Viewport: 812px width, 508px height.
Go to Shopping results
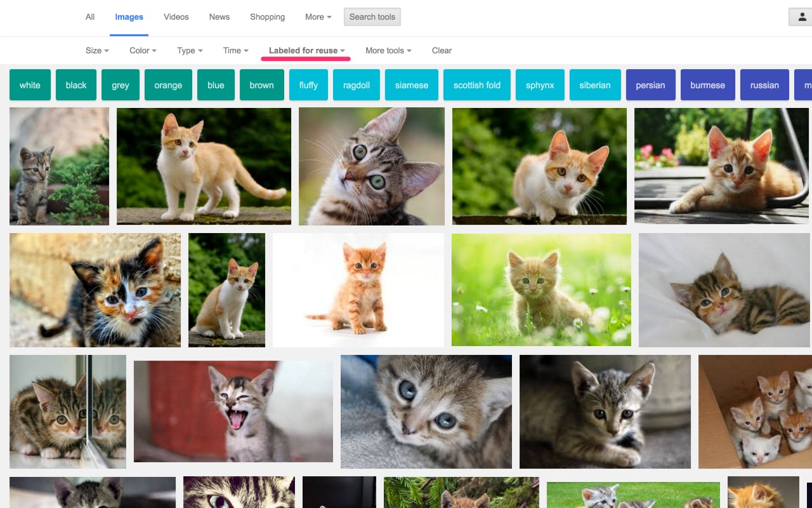coord(267,17)
